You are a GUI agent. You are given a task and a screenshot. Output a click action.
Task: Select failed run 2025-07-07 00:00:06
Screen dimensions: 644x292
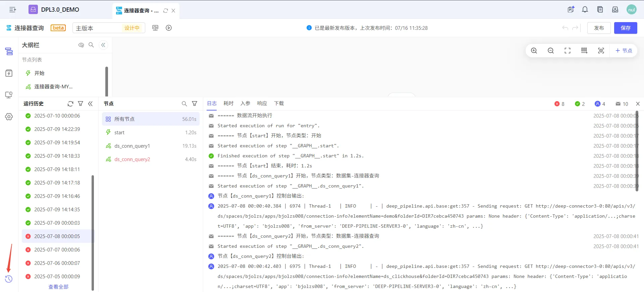(57, 249)
